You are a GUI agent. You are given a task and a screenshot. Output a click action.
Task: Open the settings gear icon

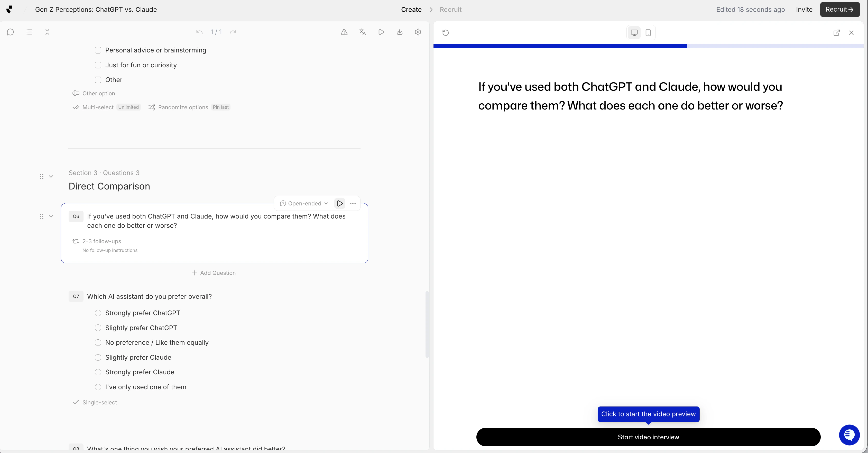tap(418, 32)
